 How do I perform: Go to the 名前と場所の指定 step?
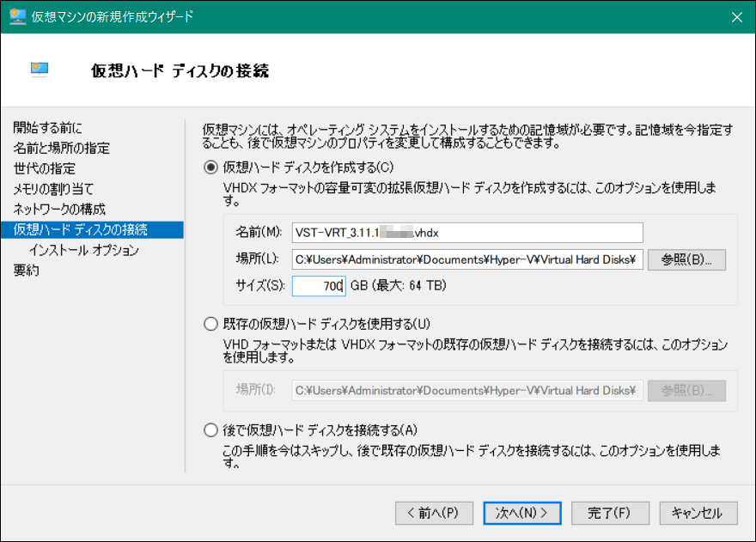[61, 148]
